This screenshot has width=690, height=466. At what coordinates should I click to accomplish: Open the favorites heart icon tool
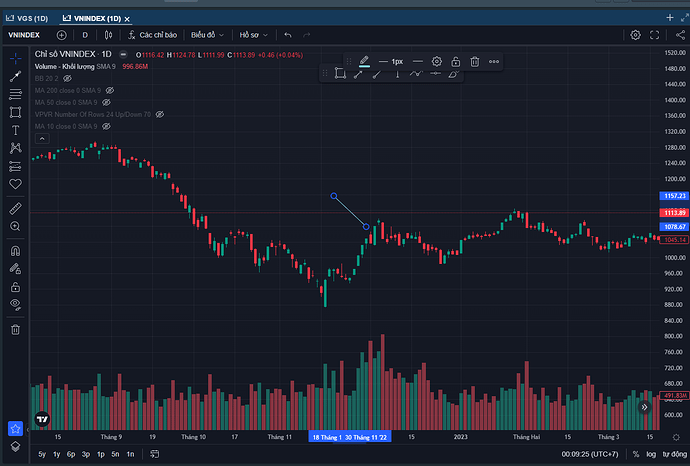tap(16, 184)
